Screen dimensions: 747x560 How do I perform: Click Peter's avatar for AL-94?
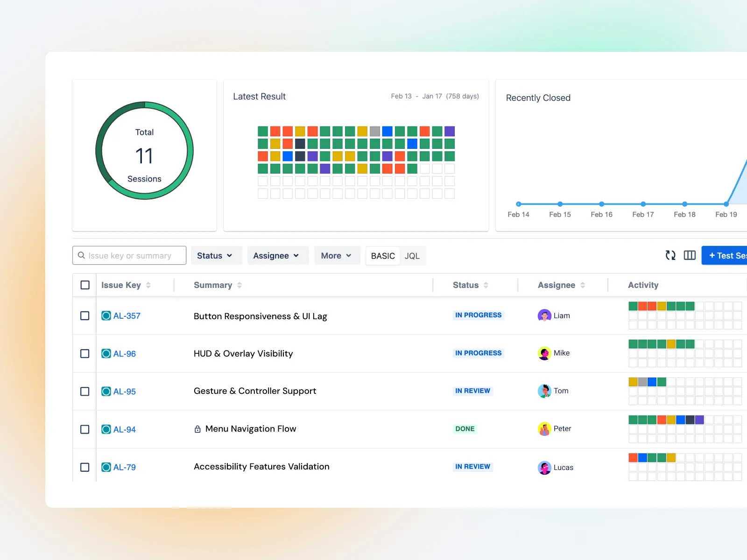coord(544,428)
